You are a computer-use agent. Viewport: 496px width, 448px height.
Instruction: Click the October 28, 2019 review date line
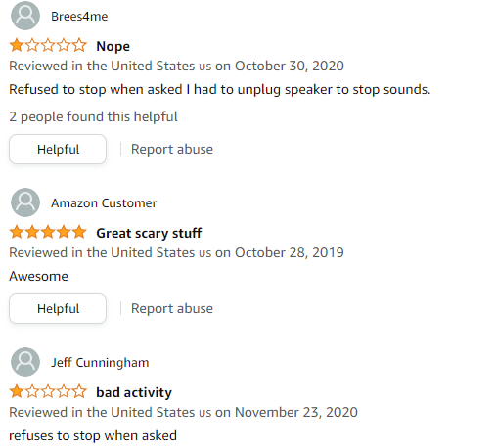(176, 252)
